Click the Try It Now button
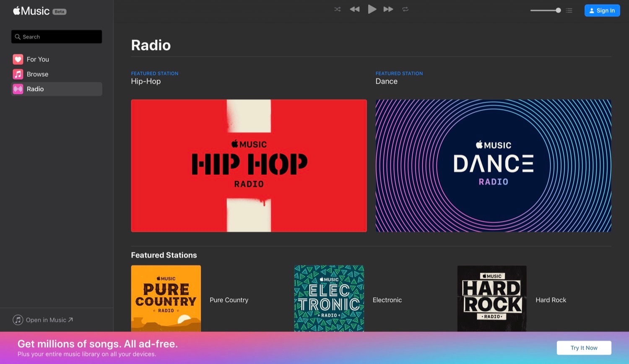Image resolution: width=629 pixels, height=364 pixels. point(584,348)
